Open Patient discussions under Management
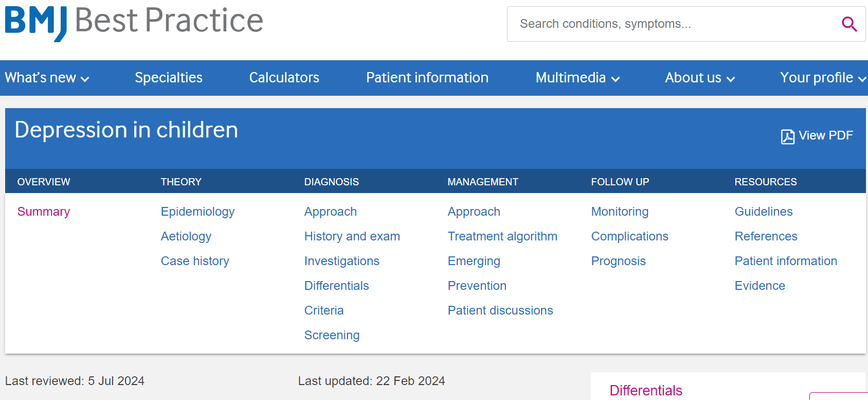Viewport: 868px width, 400px height. [500, 310]
